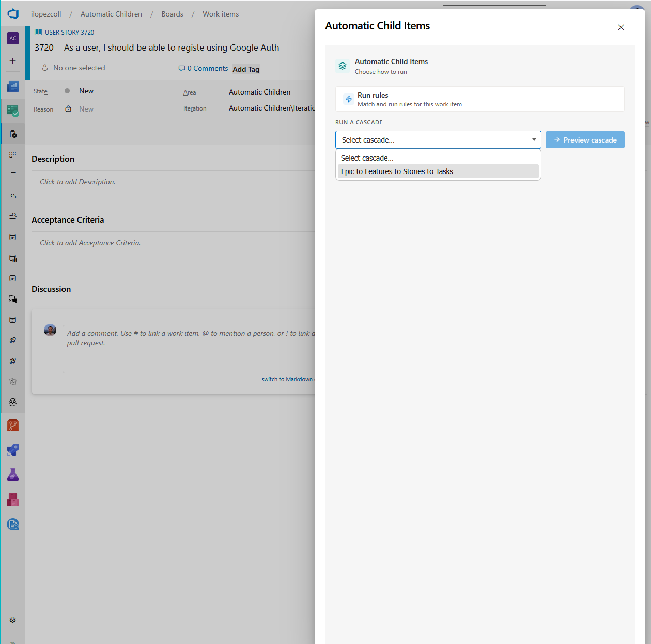Open Work items in the sidebar
Screen dimensions: 651x644
click(x=13, y=134)
